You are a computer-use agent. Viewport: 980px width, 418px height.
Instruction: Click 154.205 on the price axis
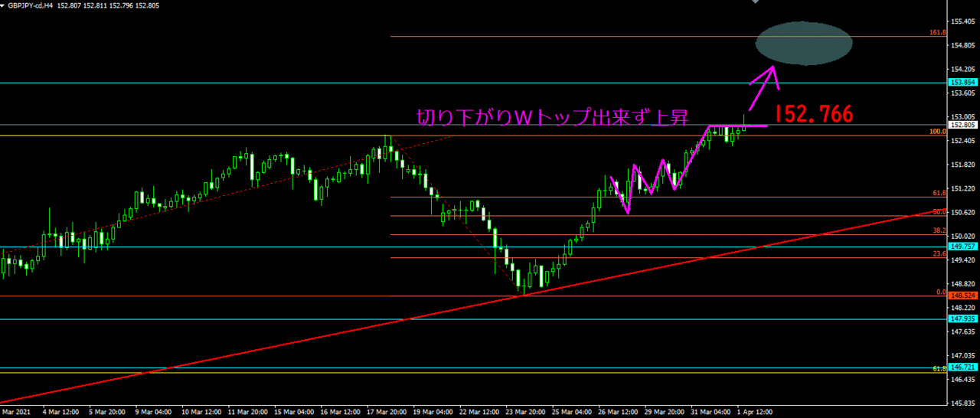(963, 70)
